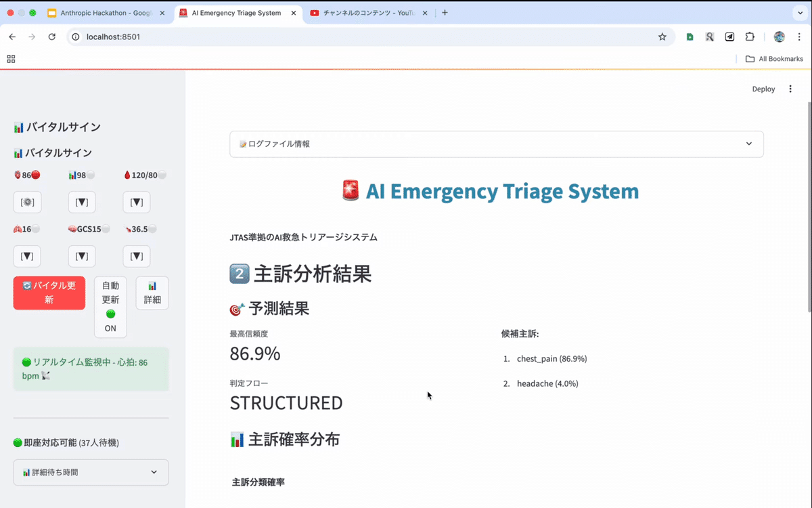Expand the ログファイル情報 section
Screen dimensions: 812x508
[497, 144]
